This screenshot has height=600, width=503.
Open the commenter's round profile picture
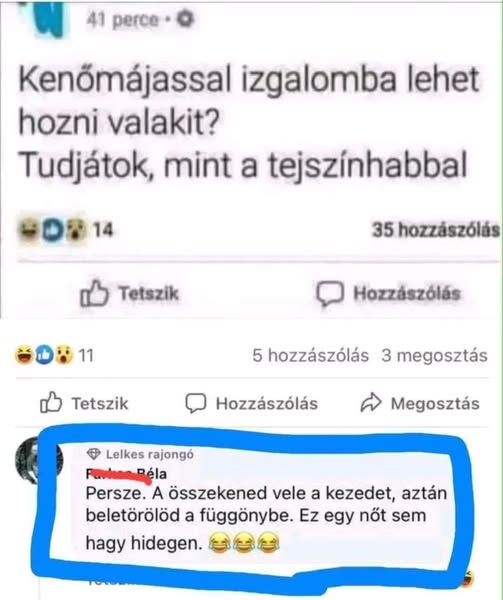pyautogui.click(x=38, y=459)
